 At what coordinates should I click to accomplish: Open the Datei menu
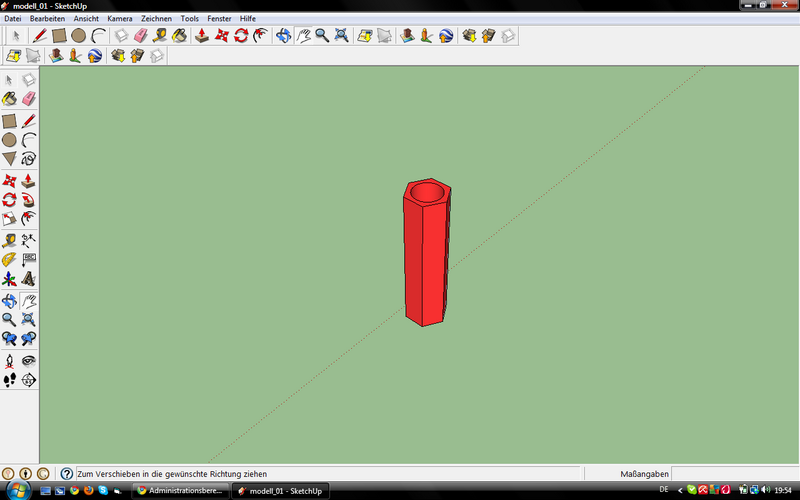pyautogui.click(x=13, y=18)
